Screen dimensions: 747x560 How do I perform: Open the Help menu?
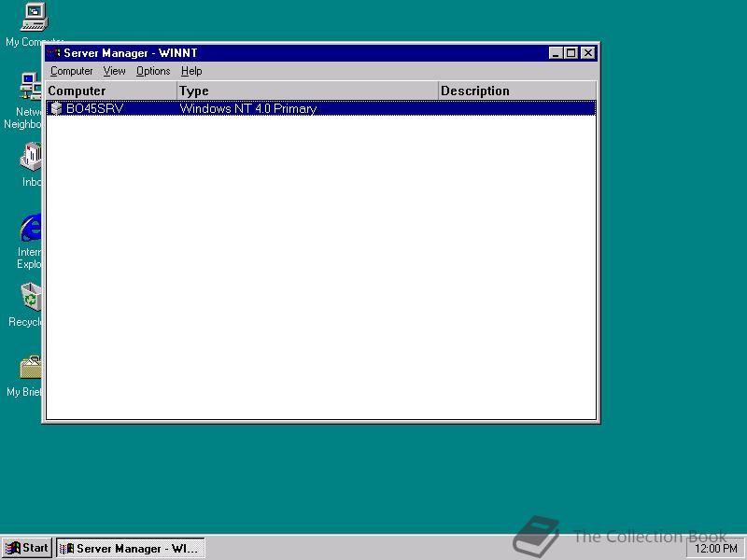point(191,71)
